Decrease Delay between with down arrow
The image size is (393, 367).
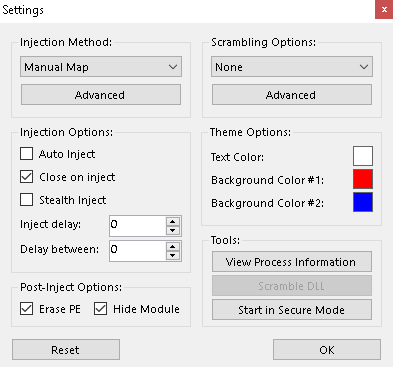pos(173,255)
